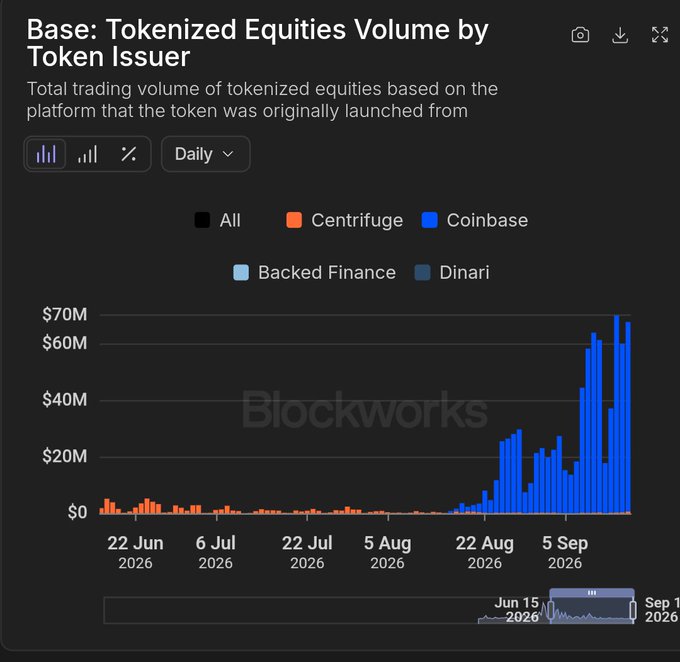Click the $70M axis label
This screenshot has width=680, height=662.
coord(65,315)
